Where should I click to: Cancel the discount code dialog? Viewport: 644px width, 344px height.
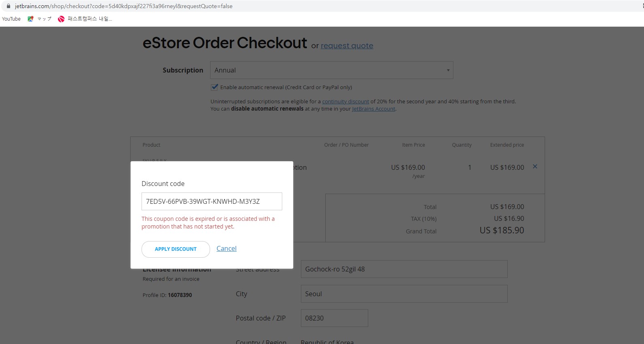point(226,248)
